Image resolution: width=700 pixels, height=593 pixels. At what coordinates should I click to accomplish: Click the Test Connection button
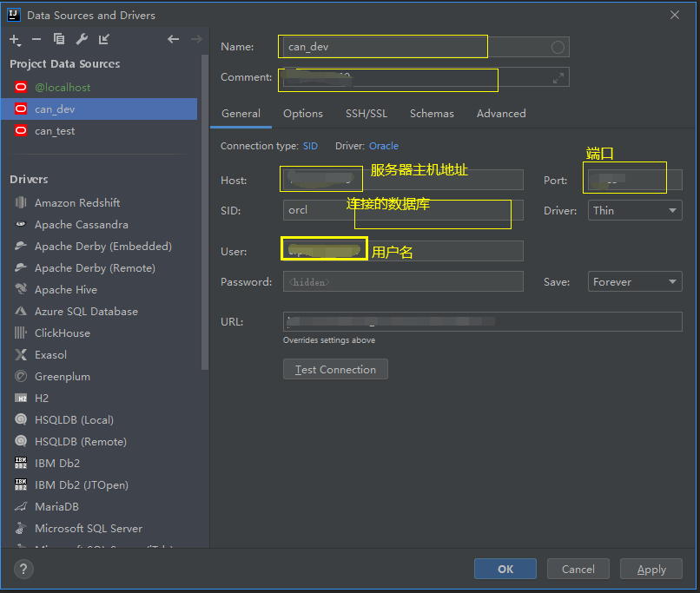pyautogui.click(x=335, y=370)
